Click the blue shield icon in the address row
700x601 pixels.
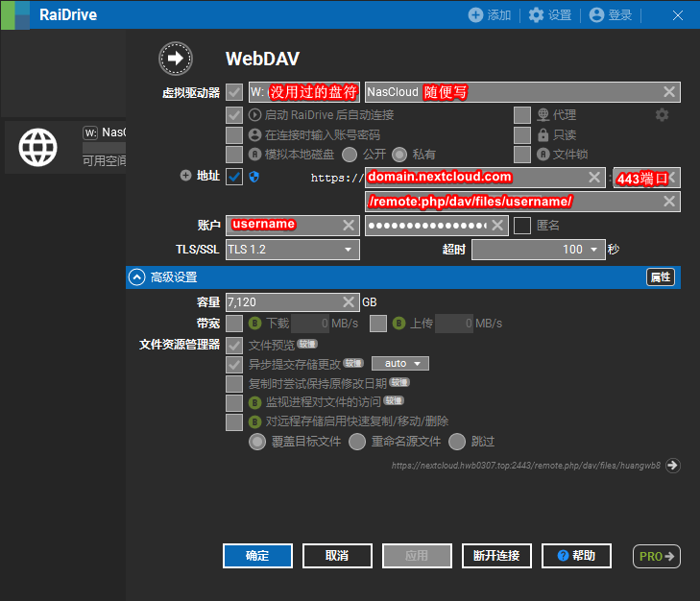click(x=254, y=177)
